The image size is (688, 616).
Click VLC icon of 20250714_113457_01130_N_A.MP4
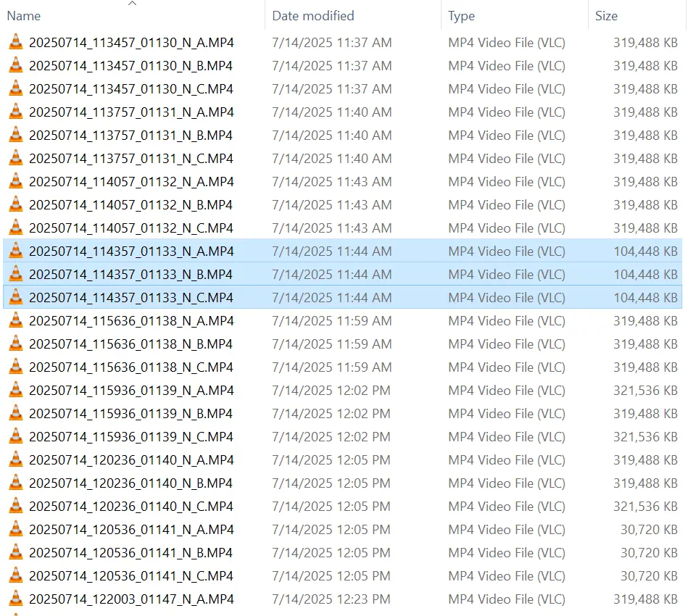click(16, 42)
